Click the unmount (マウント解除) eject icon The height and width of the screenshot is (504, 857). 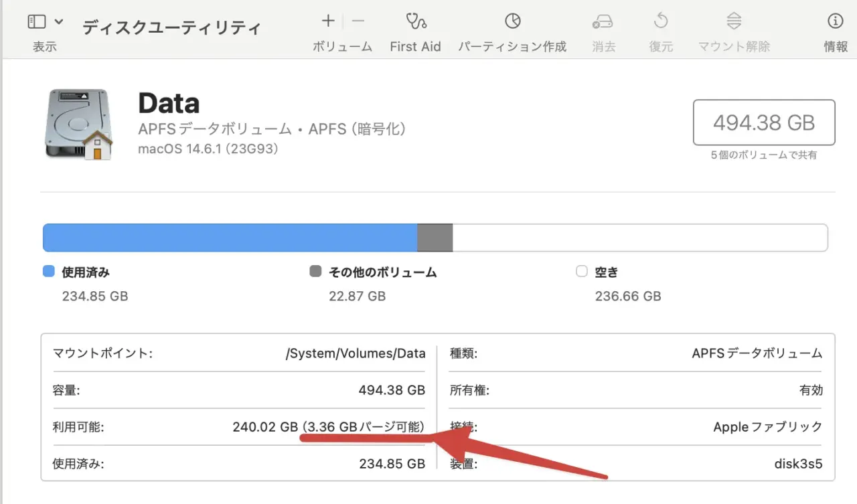coord(734,21)
